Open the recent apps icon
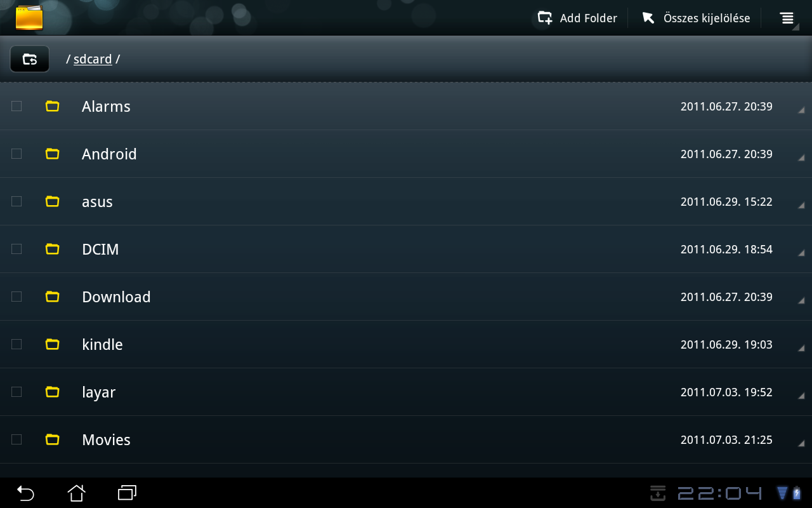The image size is (812, 508). point(128,493)
